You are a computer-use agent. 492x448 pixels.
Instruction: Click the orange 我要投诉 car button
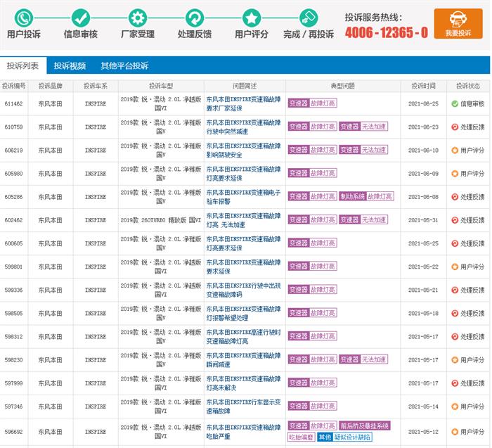tap(458, 23)
